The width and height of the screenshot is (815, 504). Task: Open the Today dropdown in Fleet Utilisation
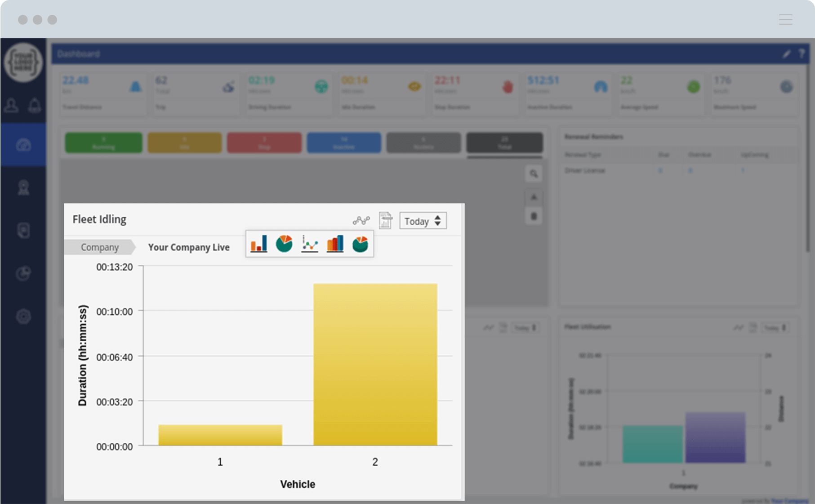point(775,328)
